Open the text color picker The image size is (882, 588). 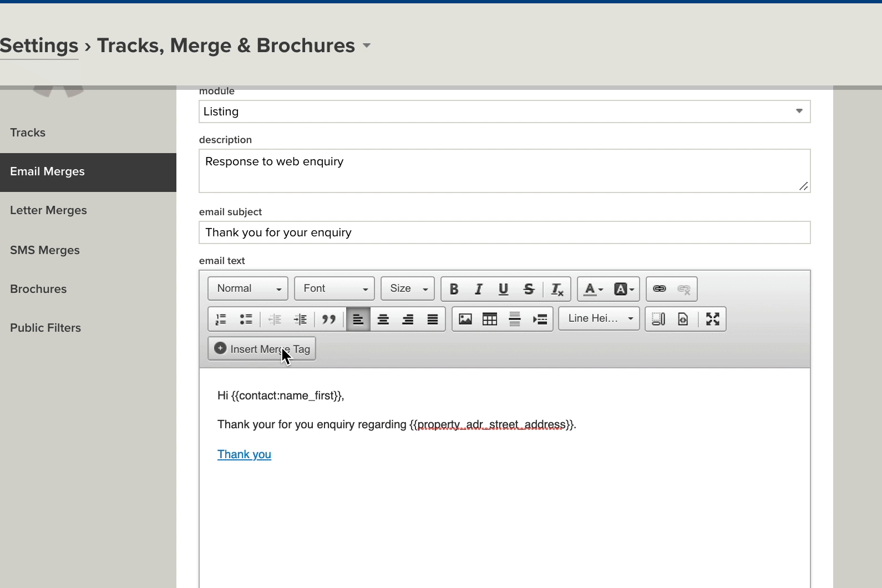594,289
